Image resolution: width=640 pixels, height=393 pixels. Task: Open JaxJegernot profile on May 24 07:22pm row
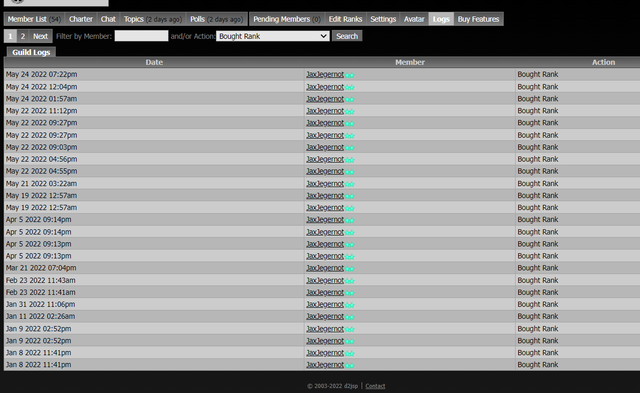point(325,74)
